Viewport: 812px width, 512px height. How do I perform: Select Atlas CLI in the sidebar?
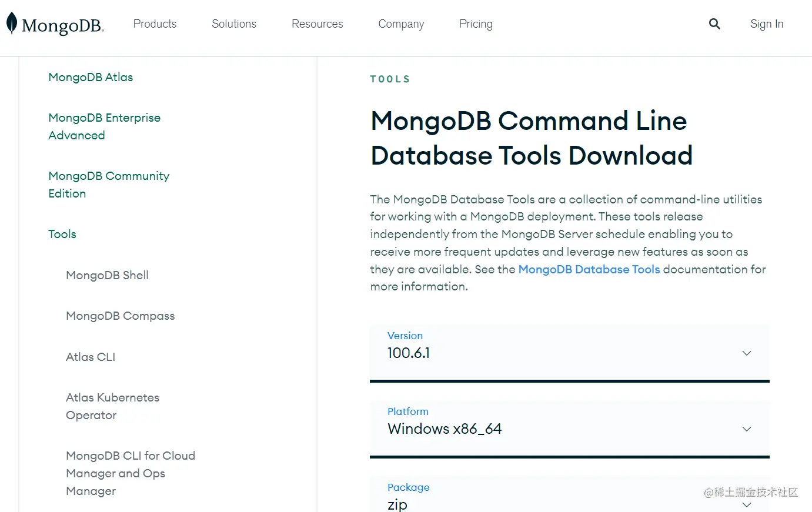(x=91, y=357)
